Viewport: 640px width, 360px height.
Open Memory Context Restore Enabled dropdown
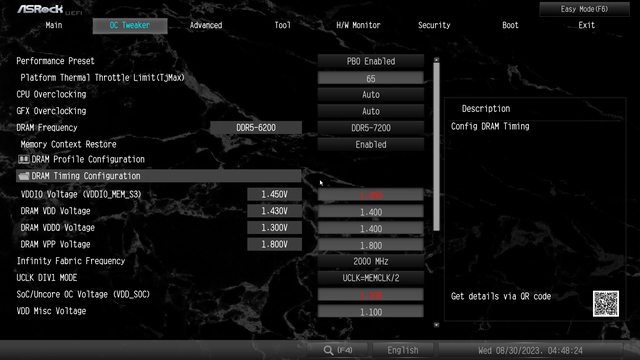click(x=371, y=144)
